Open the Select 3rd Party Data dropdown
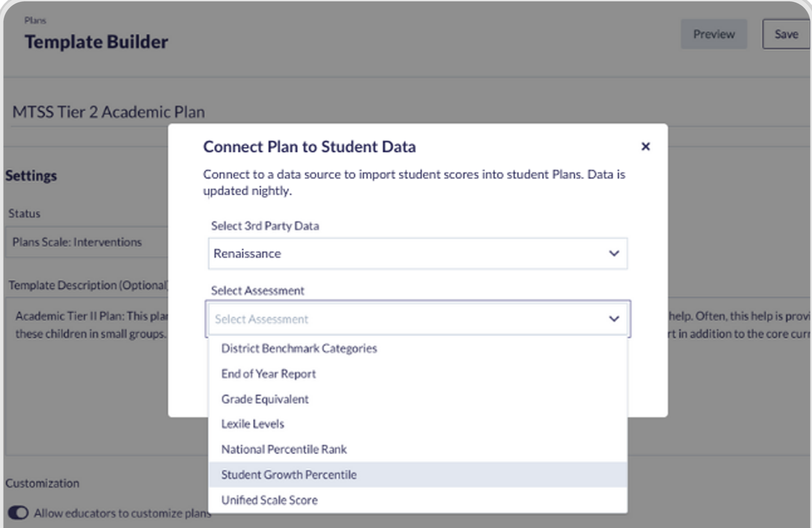Image resolution: width=812 pixels, height=528 pixels. [418, 253]
